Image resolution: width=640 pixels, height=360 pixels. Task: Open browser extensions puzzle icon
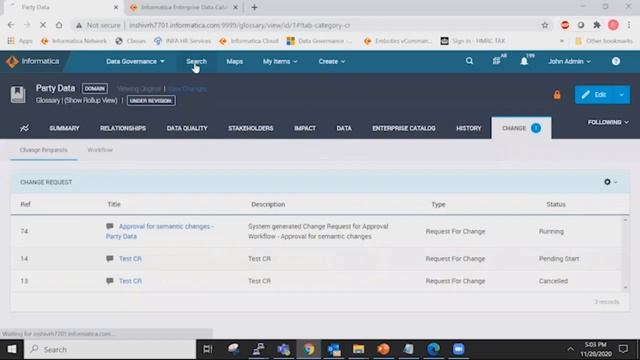click(597, 25)
